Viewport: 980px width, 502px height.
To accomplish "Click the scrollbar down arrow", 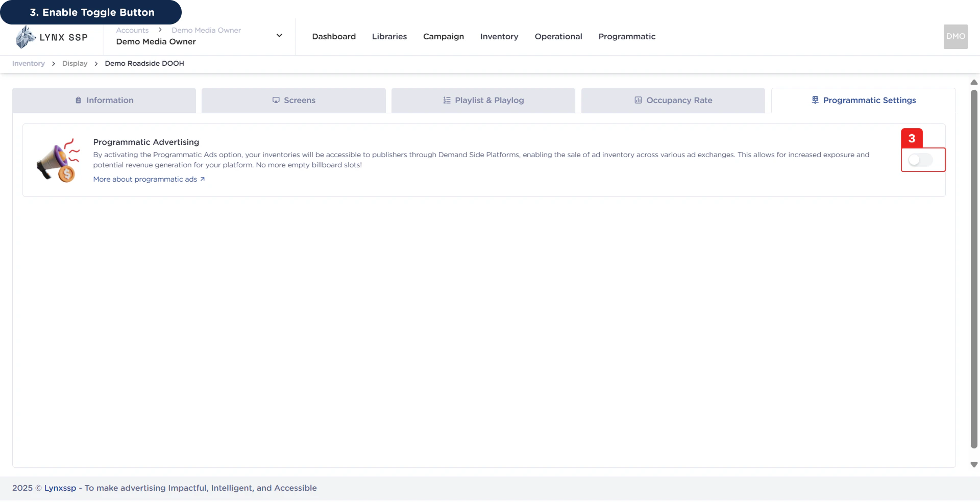I will (974, 465).
